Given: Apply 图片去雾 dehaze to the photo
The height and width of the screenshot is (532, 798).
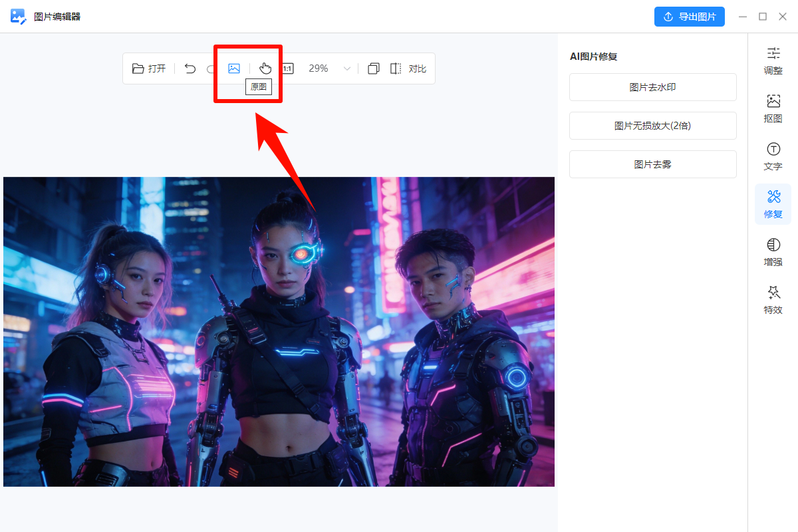Looking at the screenshot, I should pyautogui.click(x=652, y=164).
